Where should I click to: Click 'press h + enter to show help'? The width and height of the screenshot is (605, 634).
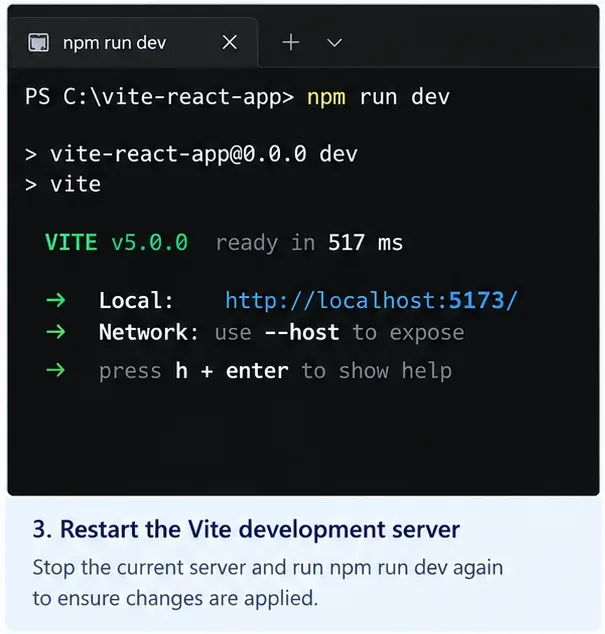[x=275, y=371]
